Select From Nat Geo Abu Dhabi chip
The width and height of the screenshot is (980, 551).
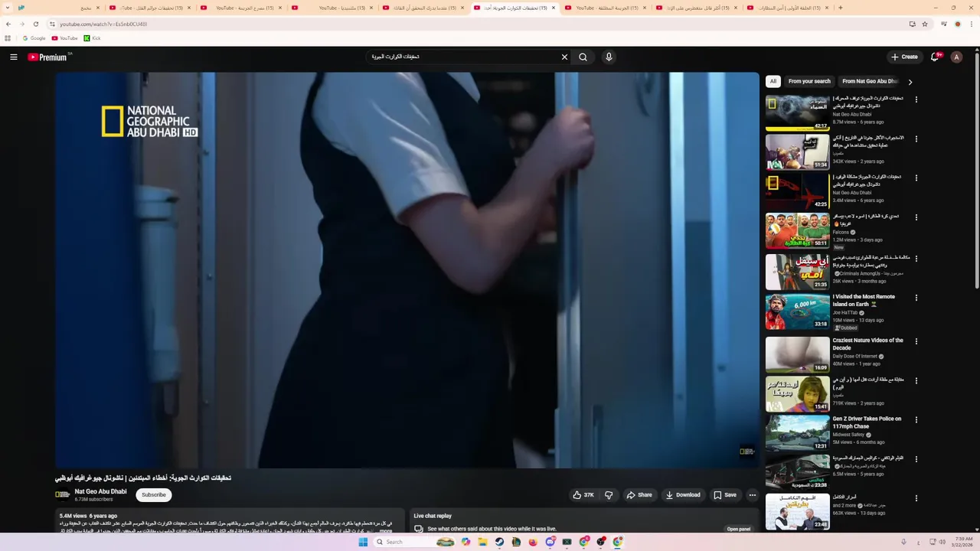tap(869, 81)
